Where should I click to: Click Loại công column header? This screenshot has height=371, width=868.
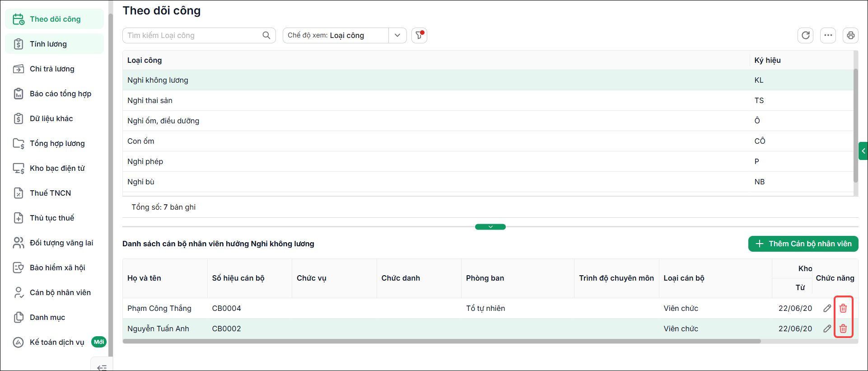coord(436,60)
